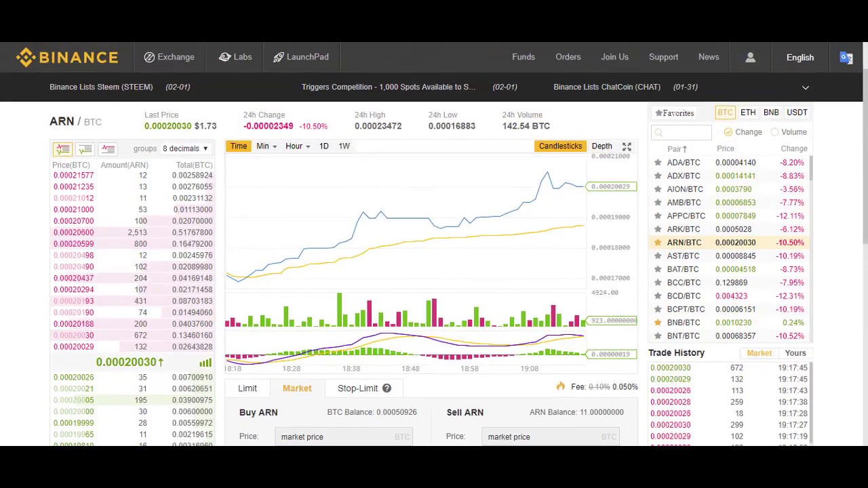The width and height of the screenshot is (868, 488).
Task: Click the search magnifier icon in pair search
Action: pyautogui.click(x=658, y=133)
